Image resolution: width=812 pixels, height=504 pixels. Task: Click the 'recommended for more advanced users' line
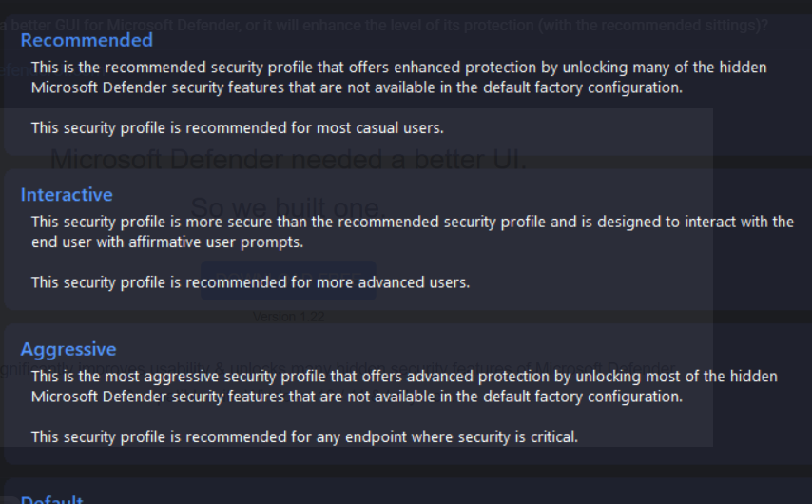(250, 282)
